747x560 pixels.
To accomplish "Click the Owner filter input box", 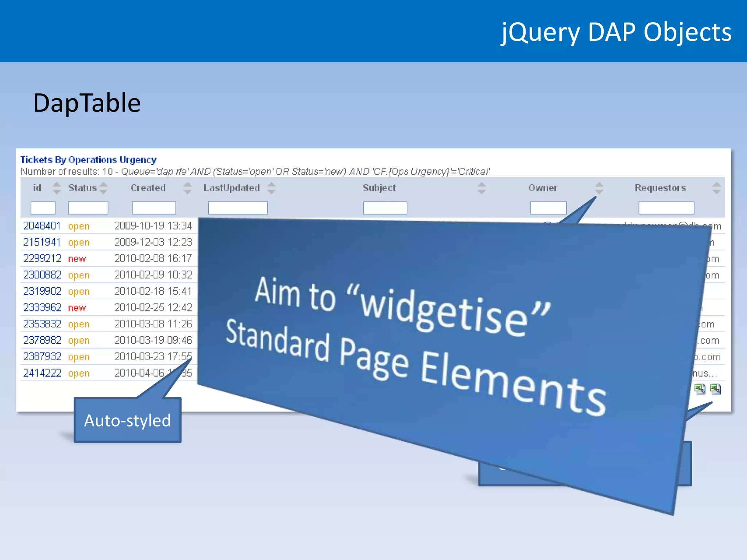I will [x=548, y=208].
